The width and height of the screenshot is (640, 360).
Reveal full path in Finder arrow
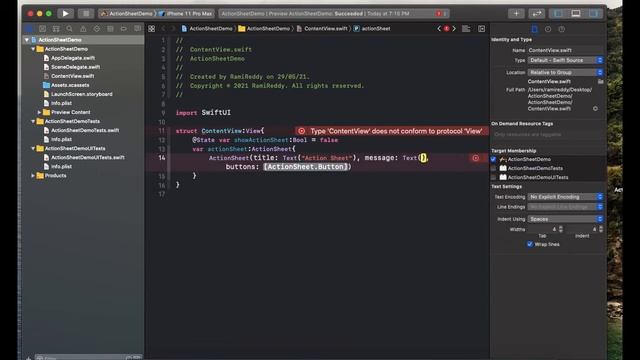pos(595,109)
